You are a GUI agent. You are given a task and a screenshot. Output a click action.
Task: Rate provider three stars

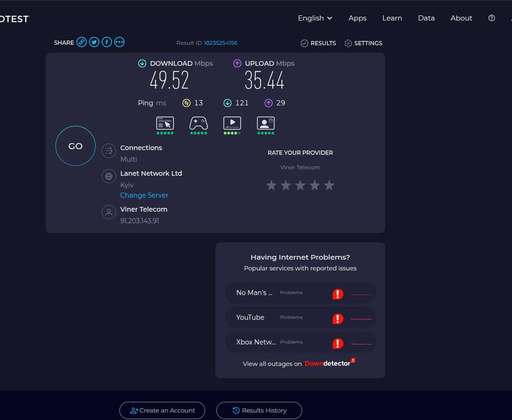coord(300,185)
